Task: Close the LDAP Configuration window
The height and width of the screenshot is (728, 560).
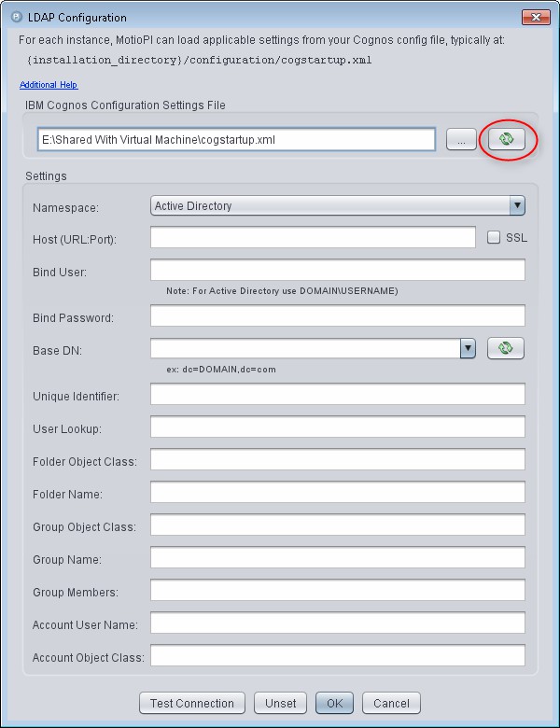Action: point(536,17)
